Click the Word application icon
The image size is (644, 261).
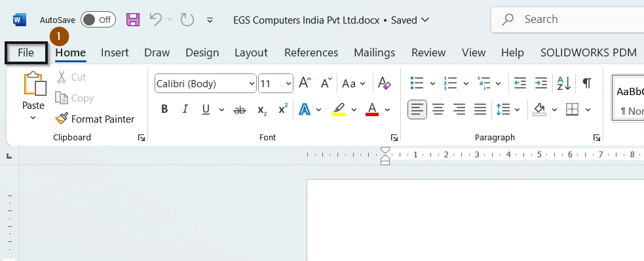19,20
